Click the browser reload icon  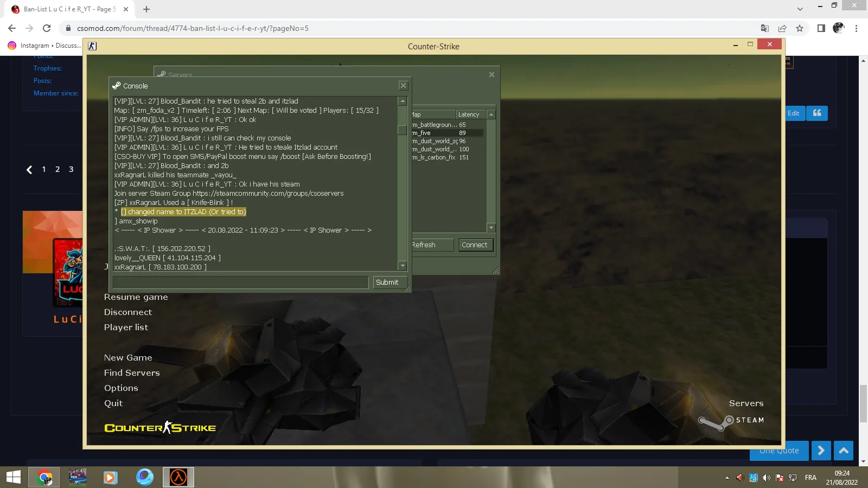(x=47, y=28)
